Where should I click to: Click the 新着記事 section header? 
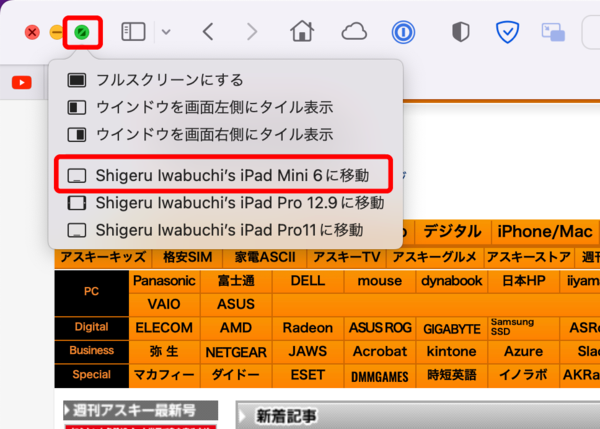(418, 416)
